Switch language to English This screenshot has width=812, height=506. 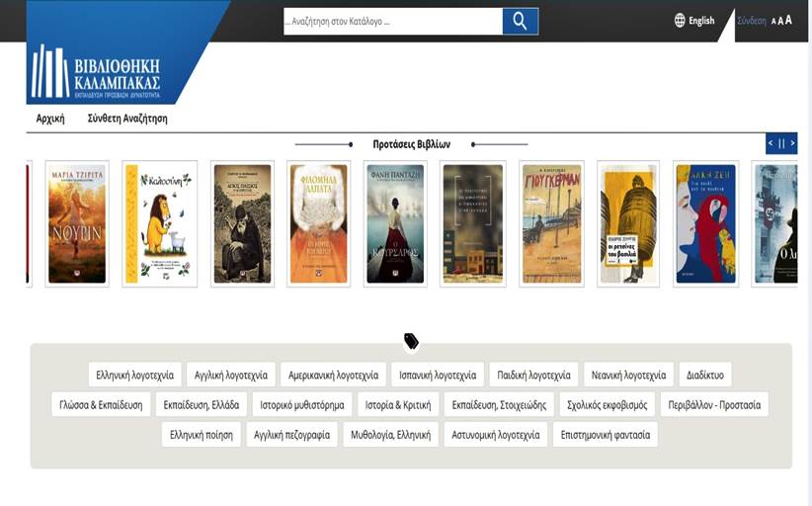(x=701, y=21)
